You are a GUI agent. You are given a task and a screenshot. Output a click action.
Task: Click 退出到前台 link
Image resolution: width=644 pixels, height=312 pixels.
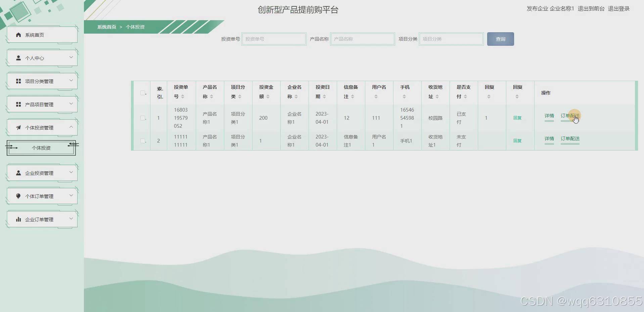591,9
